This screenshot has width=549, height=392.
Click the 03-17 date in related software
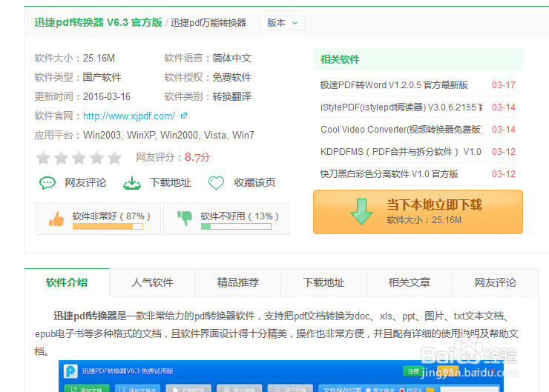[x=504, y=85]
